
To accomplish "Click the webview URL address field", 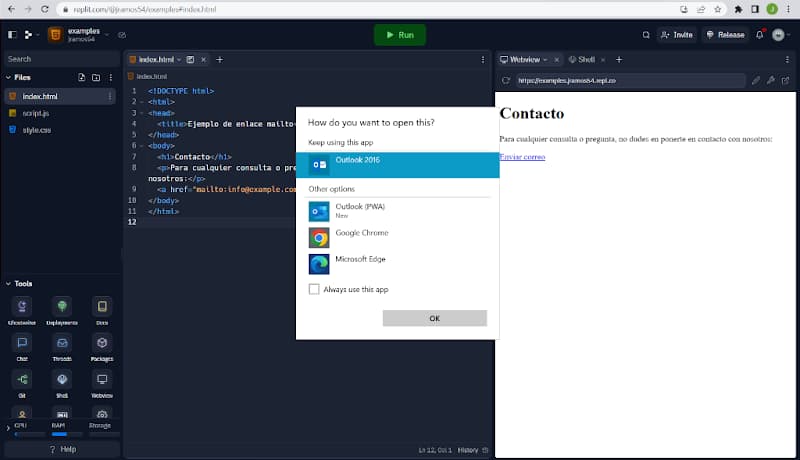I will 630,81.
